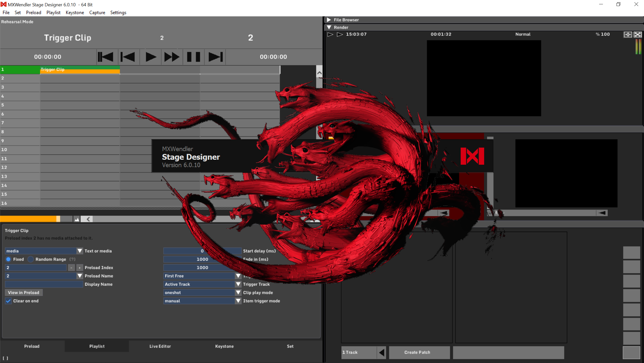644x363 pixels.
Task: Click the left chevron on timeline scrollbar
Action: 88,219
